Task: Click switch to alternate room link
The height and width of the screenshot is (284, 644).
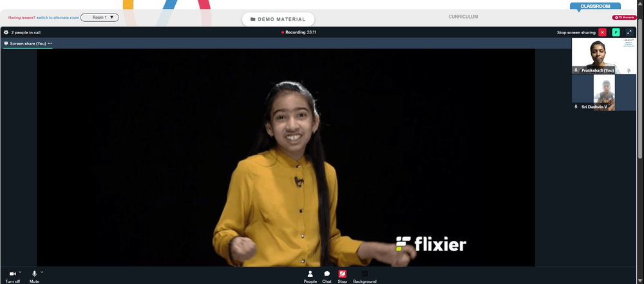Action: (58, 17)
